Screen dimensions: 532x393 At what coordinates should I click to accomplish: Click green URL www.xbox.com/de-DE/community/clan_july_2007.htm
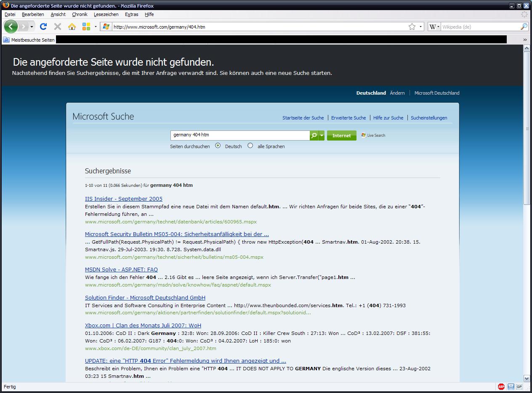tap(151, 348)
